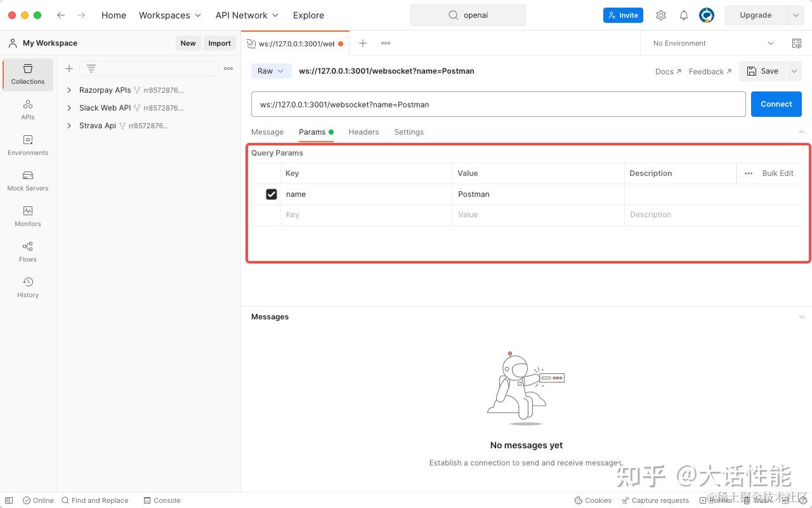The image size is (812, 508).
Task: Open the Raw protocol dropdown
Action: click(271, 70)
